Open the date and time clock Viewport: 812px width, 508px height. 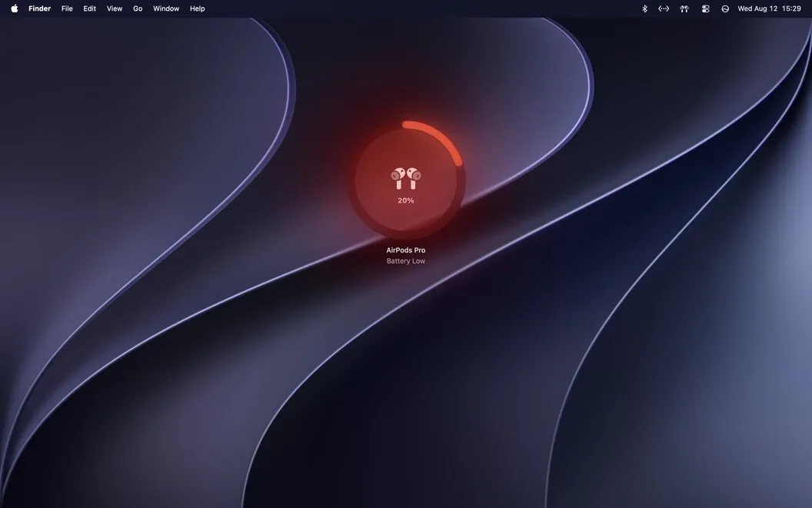coord(769,8)
